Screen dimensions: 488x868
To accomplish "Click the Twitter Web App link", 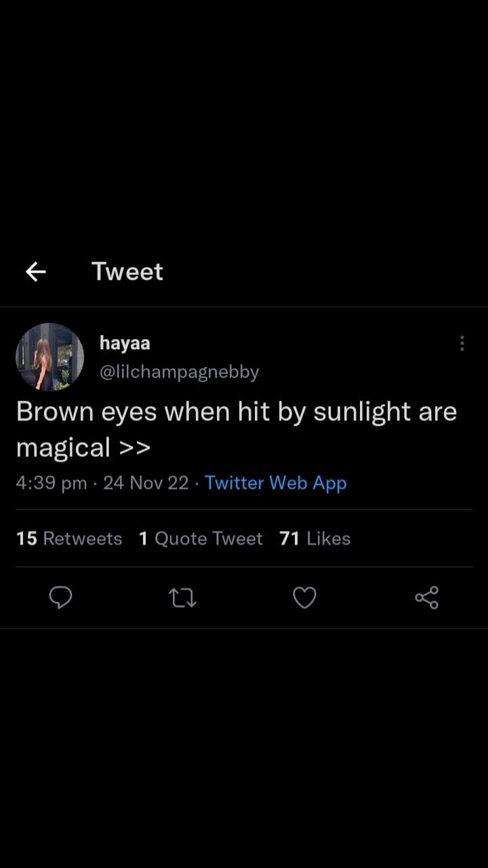I will pyautogui.click(x=275, y=483).
